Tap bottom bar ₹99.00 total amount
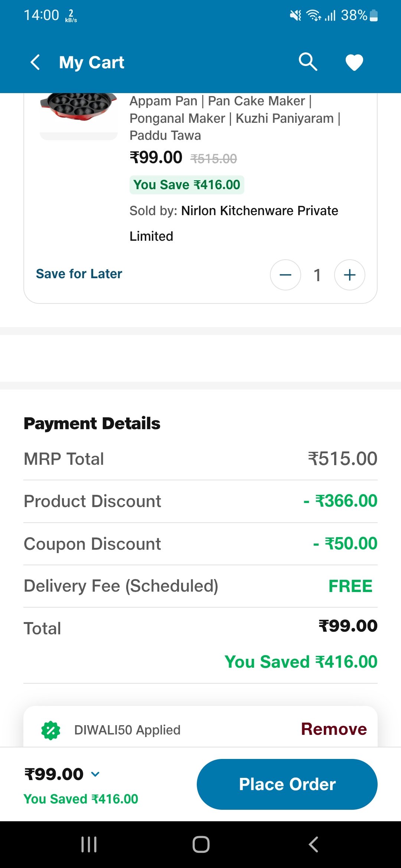401x868 pixels. tap(54, 774)
